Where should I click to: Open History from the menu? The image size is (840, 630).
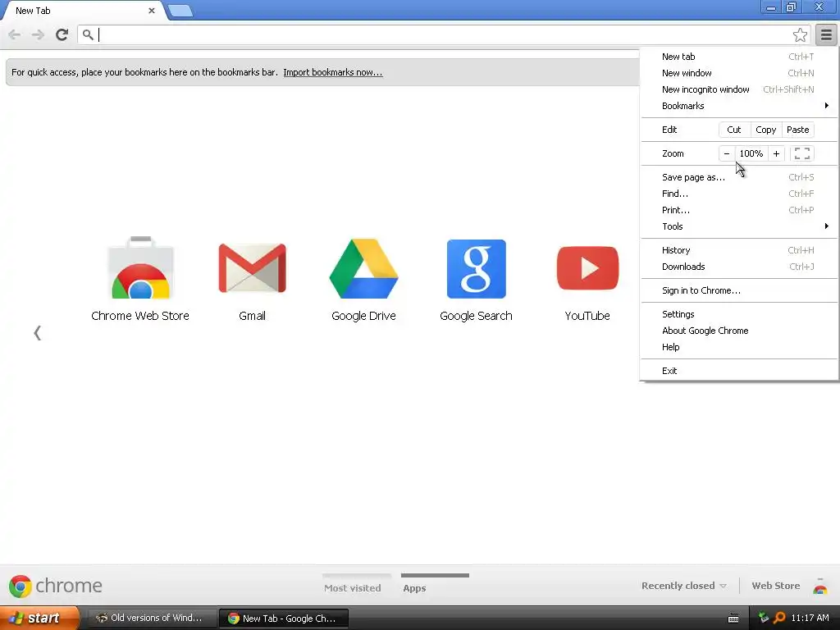click(x=739, y=250)
